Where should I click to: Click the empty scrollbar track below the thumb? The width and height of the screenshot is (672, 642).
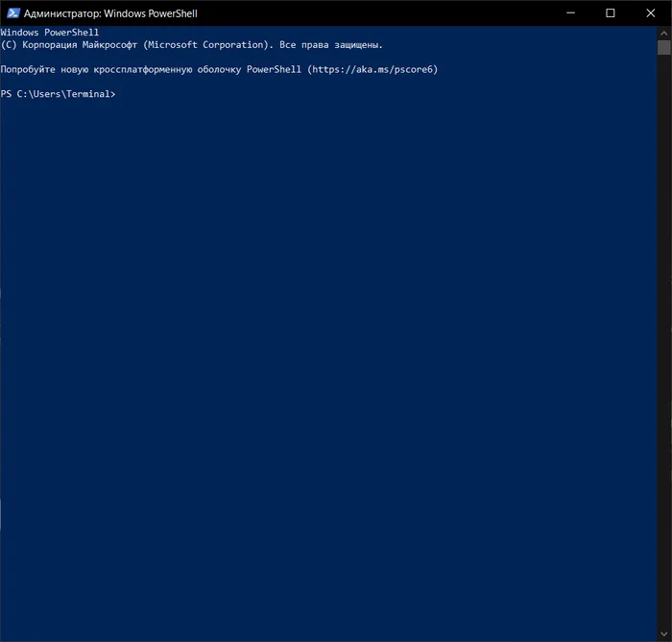663,336
